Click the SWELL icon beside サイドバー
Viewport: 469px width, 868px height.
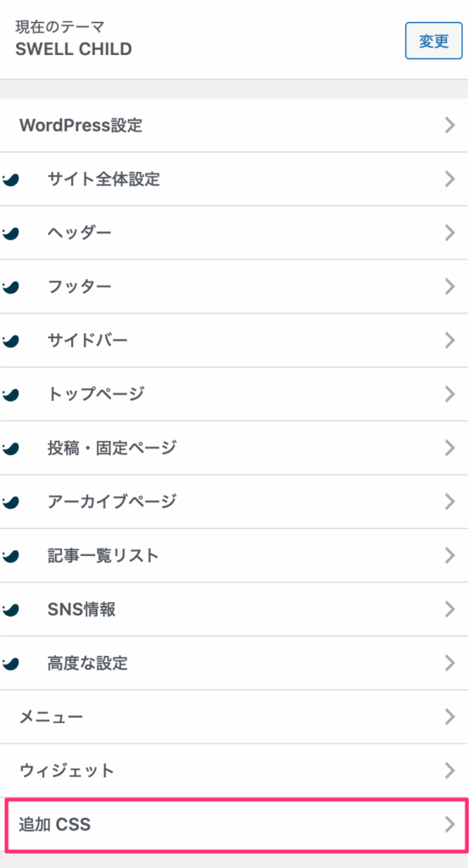[11, 341]
